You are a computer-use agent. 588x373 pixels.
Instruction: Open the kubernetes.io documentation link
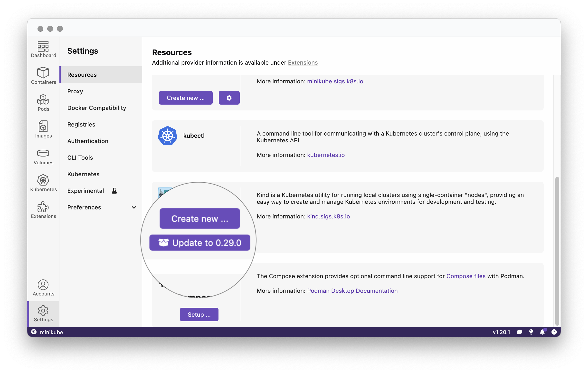tap(326, 155)
